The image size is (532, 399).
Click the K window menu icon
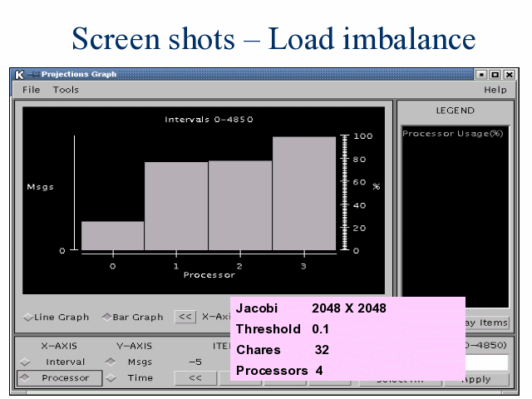(19, 75)
